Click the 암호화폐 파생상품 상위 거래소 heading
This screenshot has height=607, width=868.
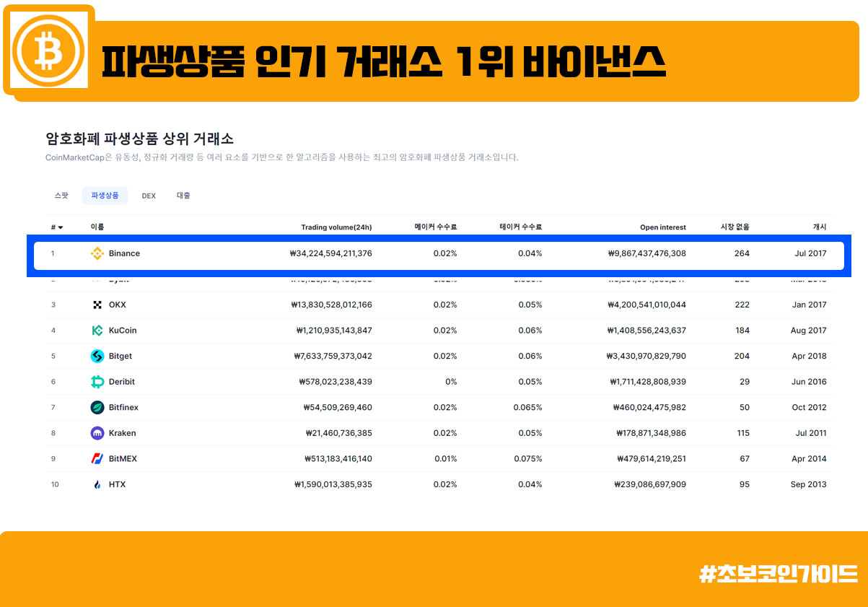[139, 139]
